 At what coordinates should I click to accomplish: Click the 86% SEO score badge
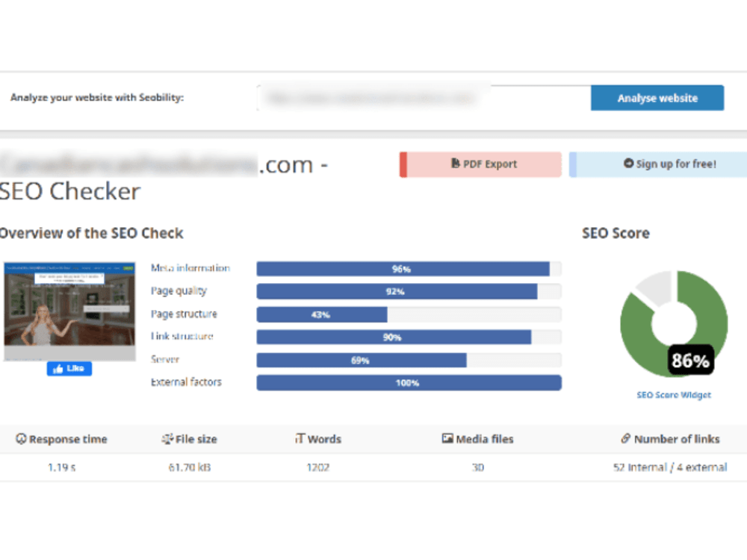click(x=690, y=361)
